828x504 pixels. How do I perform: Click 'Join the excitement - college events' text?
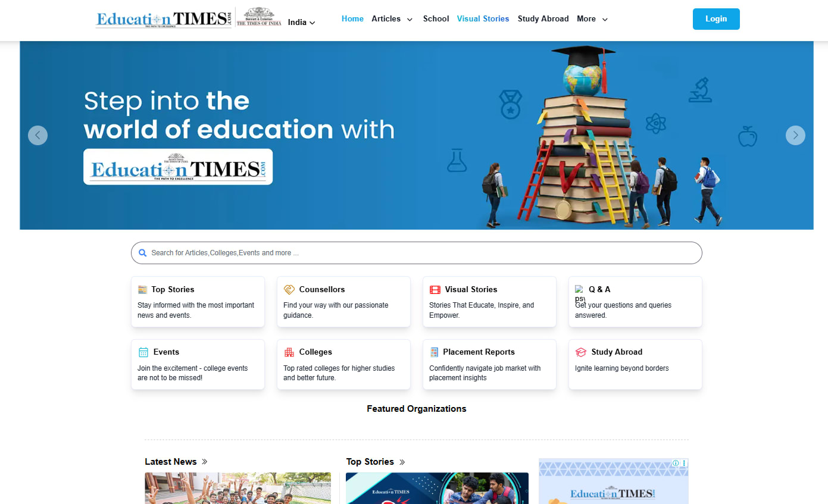(192, 373)
